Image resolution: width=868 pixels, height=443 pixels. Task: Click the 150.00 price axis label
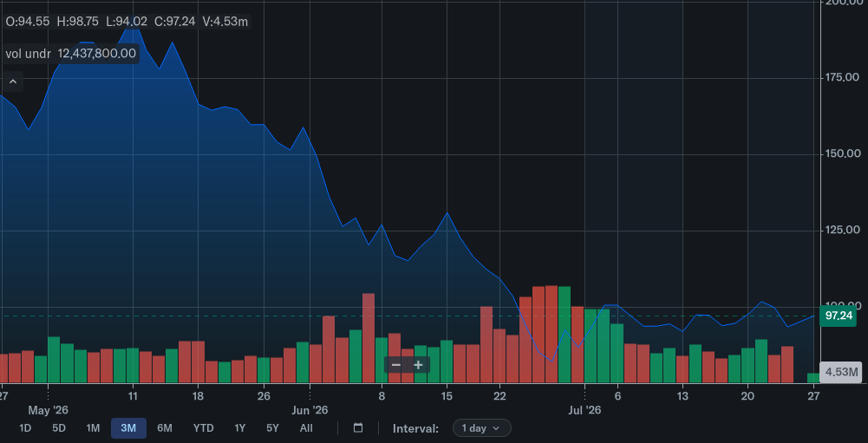(x=842, y=153)
